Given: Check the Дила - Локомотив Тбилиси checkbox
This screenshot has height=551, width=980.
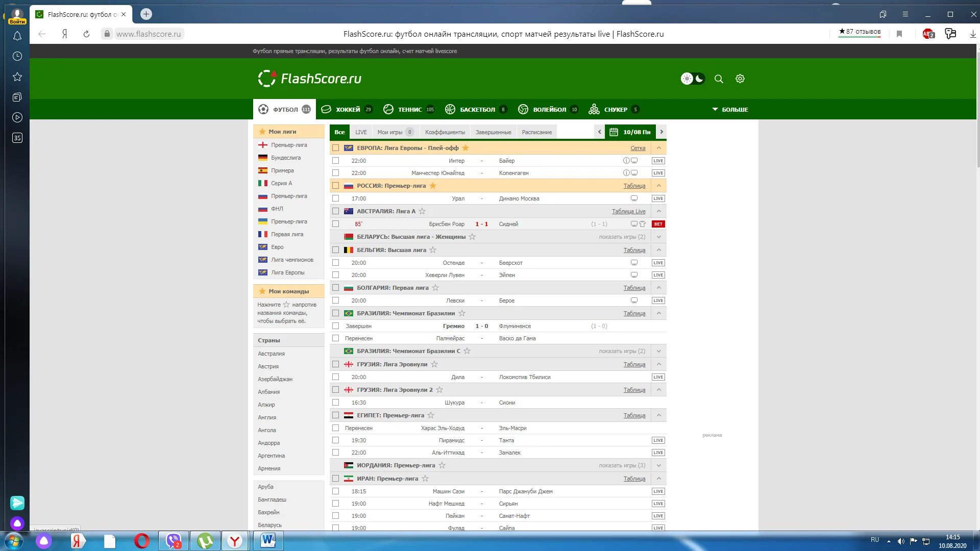Looking at the screenshot, I should point(335,377).
